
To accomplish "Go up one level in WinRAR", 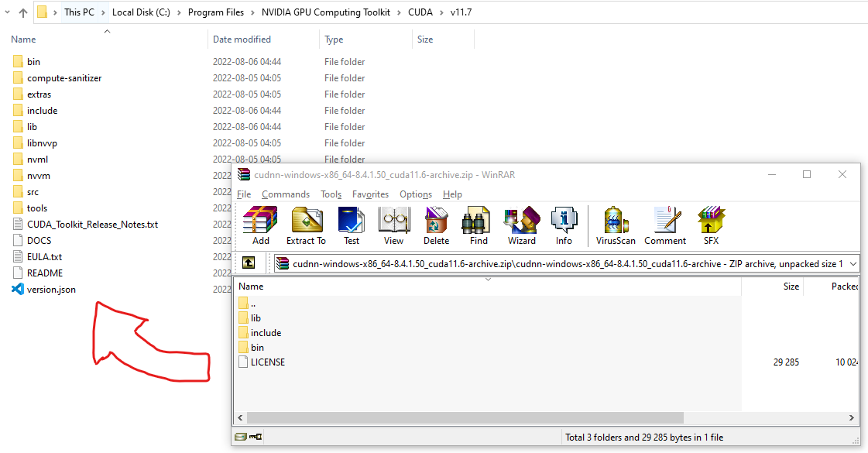I will tap(249, 263).
